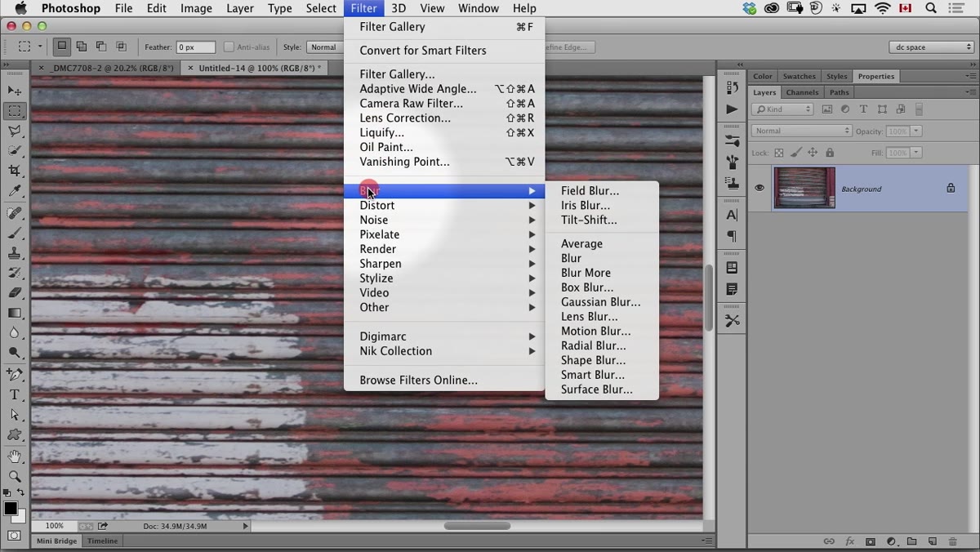Select the Crop tool
Viewport: 980px width, 552px height.
[x=15, y=171]
